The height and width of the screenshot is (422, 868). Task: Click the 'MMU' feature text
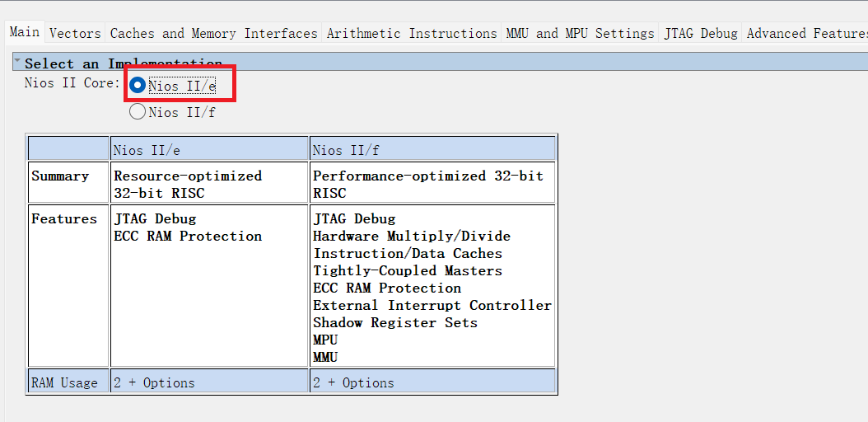325,357
